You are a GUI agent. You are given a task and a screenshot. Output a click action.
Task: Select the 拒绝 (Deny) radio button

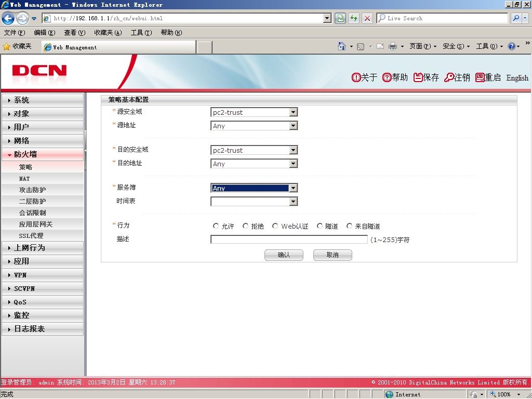click(246, 226)
